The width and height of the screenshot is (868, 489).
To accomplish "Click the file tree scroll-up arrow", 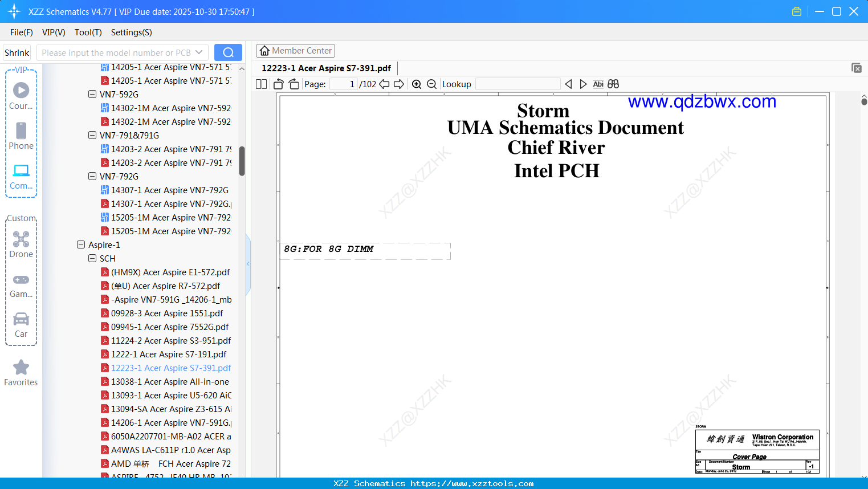I will pyautogui.click(x=242, y=68).
